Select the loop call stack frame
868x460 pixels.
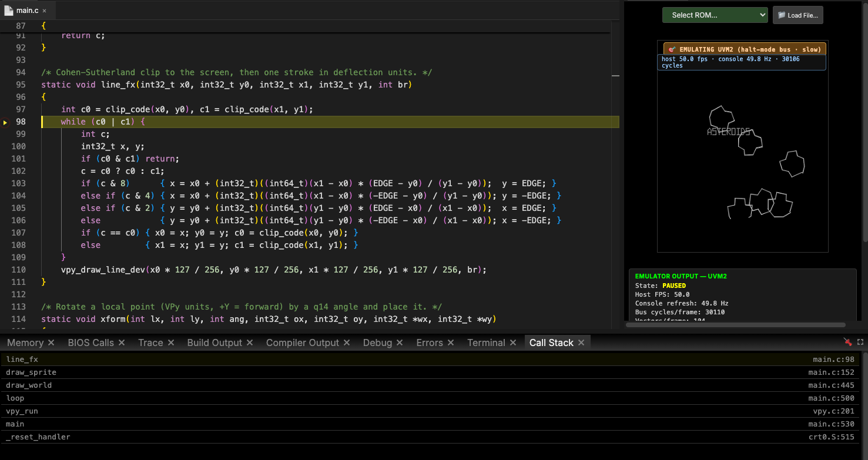(x=430, y=398)
